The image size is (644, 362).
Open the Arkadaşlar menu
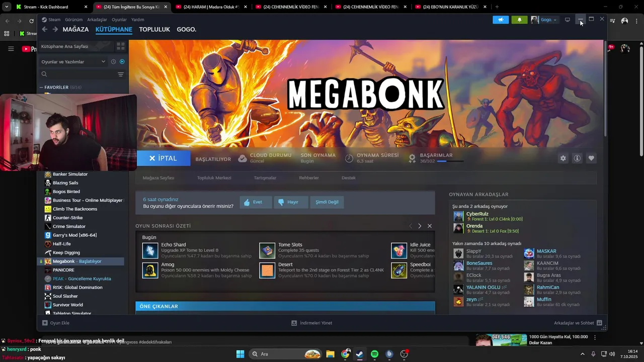(97, 20)
